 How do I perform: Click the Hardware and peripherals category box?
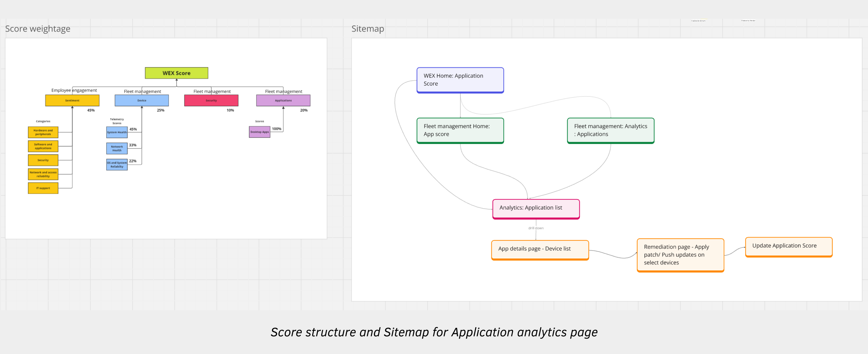coord(43,132)
